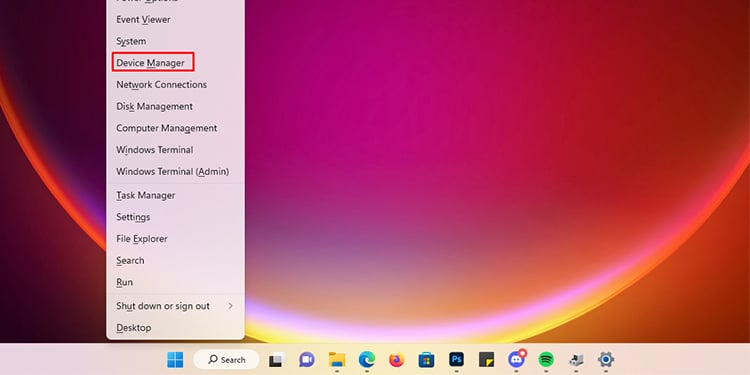This screenshot has height=375, width=750.
Task: Open Firefox from the taskbar
Action: [397, 359]
